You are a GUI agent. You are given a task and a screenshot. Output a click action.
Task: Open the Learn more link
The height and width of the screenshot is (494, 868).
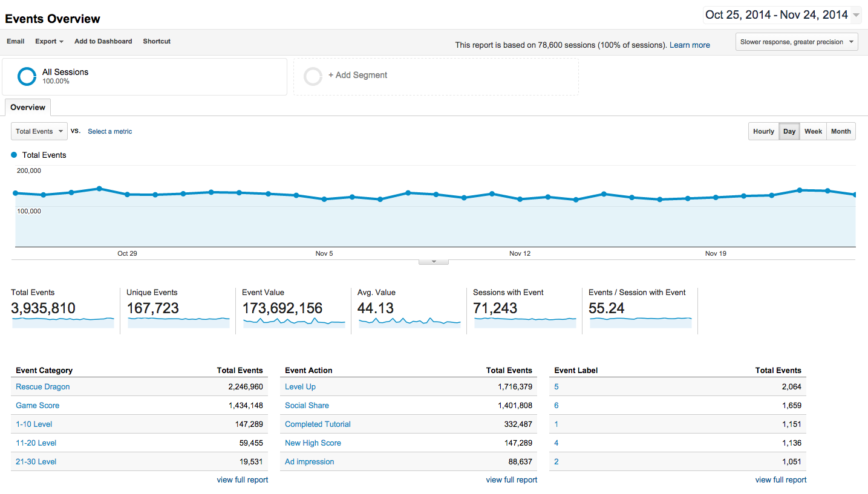click(x=690, y=45)
